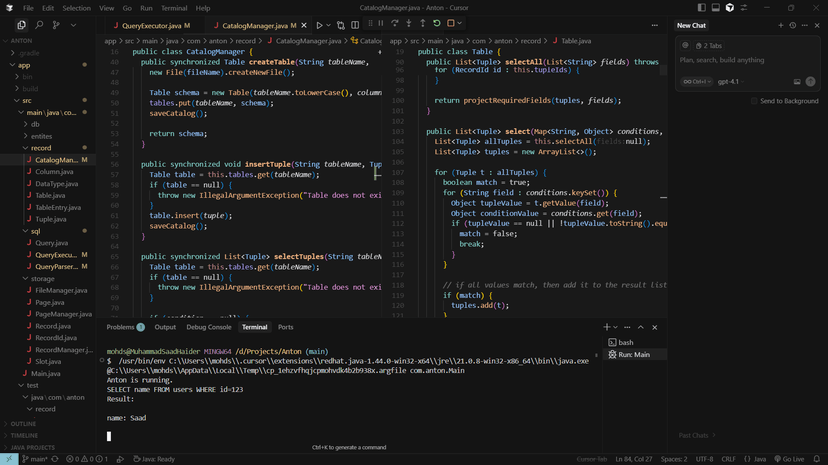The height and width of the screenshot is (465, 828).
Task: Open the Source Control view
Action: (56, 25)
